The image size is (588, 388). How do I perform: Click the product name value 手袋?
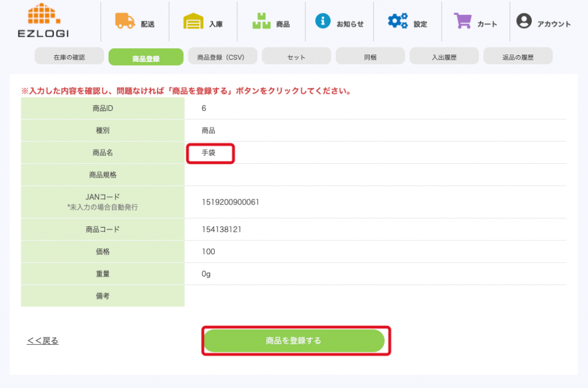coord(209,153)
